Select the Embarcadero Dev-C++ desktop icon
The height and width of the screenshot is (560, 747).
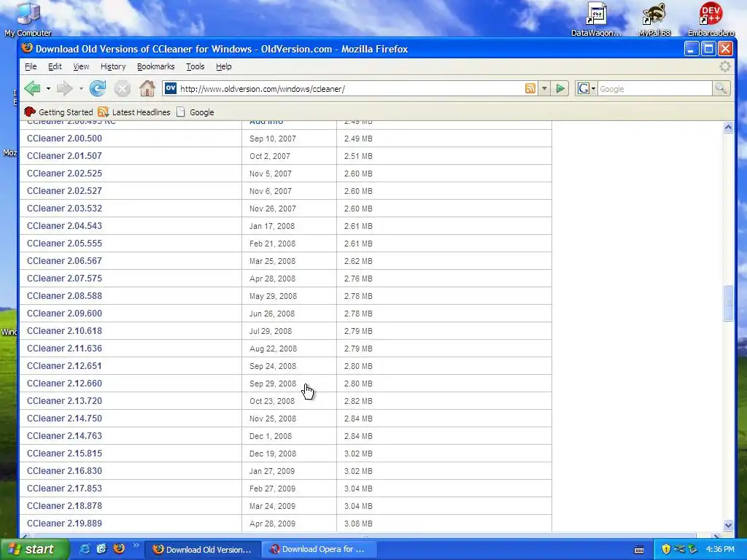(711, 19)
